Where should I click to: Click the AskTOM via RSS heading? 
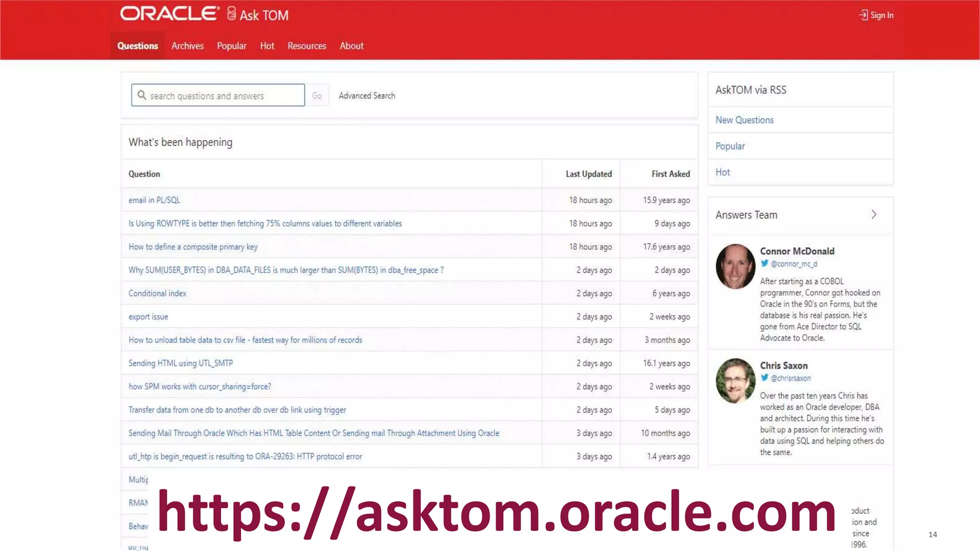point(751,90)
